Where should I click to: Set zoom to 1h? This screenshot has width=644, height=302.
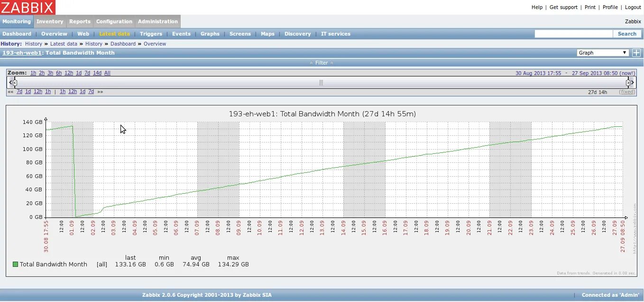33,73
